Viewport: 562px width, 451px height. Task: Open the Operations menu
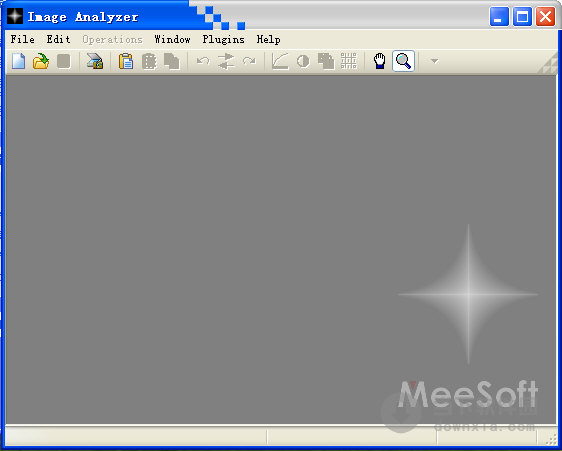click(x=112, y=39)
